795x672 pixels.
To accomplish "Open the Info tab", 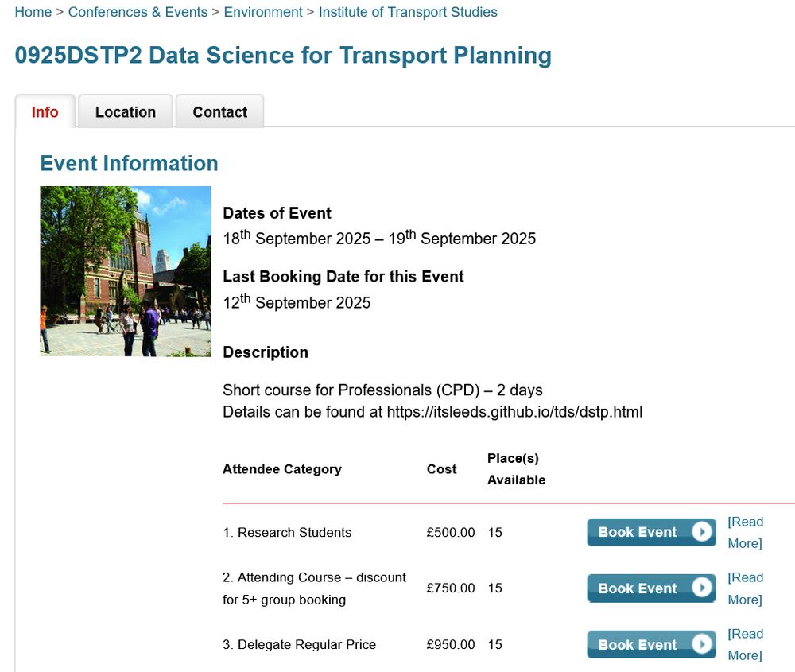I will 45,111.
